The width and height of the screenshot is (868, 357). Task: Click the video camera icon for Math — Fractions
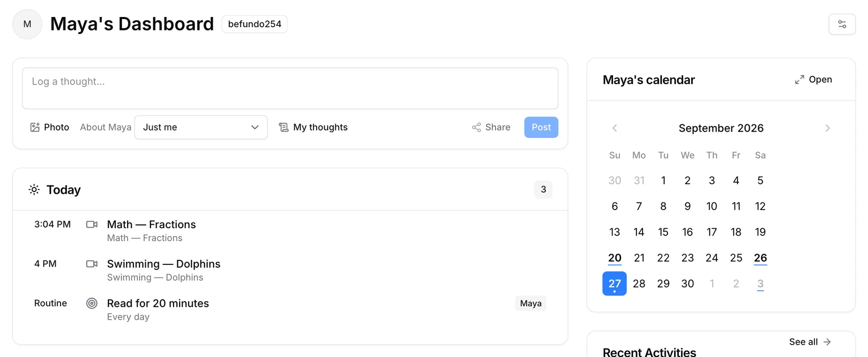[x=92, y=224]
